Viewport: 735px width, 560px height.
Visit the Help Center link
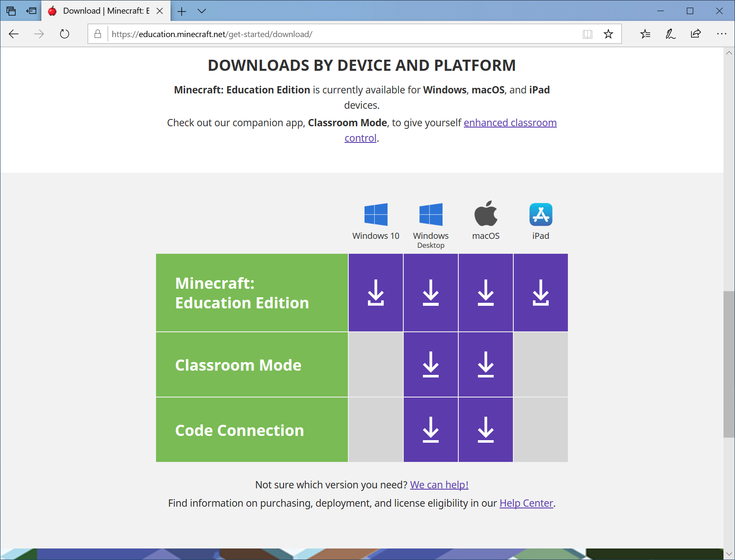[526, 503]
